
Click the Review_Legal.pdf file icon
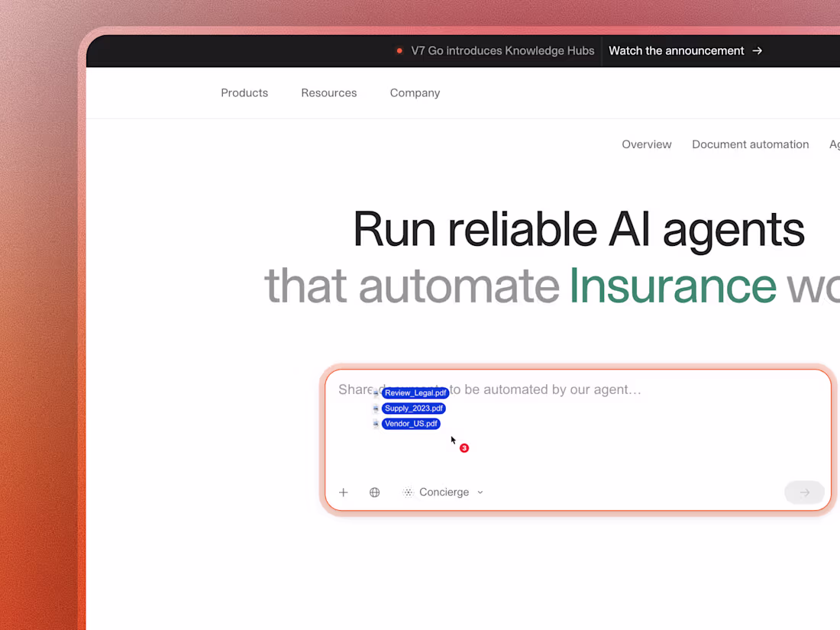376,393
